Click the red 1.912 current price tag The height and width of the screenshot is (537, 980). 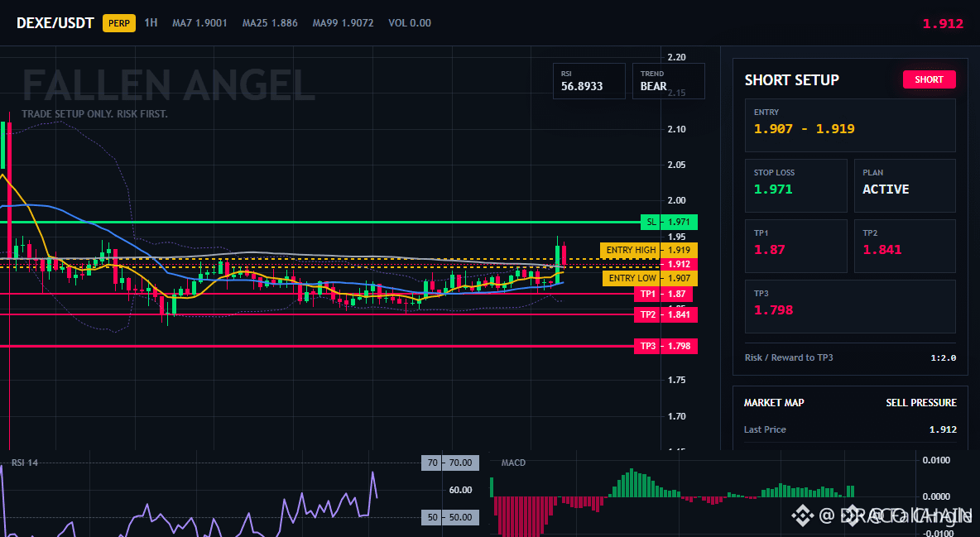point(679,265)
